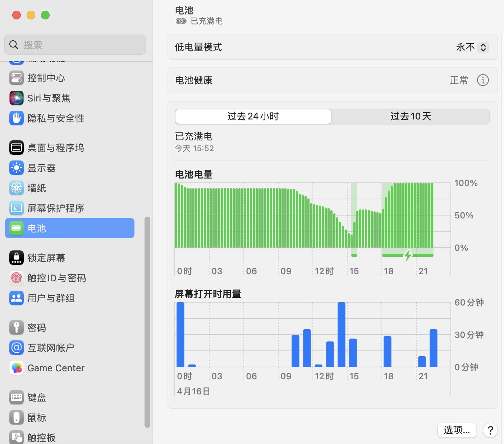504x444 pixels.
Task: Select the 墙纸 icon
Action: (36, 188)
